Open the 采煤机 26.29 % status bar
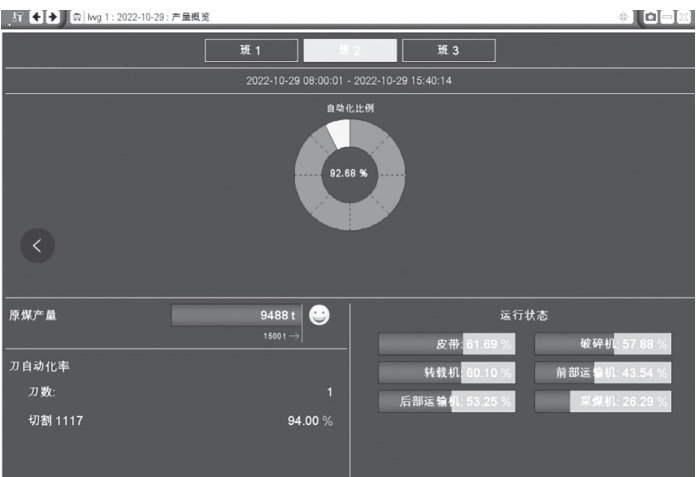Screen dimensions: 696x477 click(602, 402)
